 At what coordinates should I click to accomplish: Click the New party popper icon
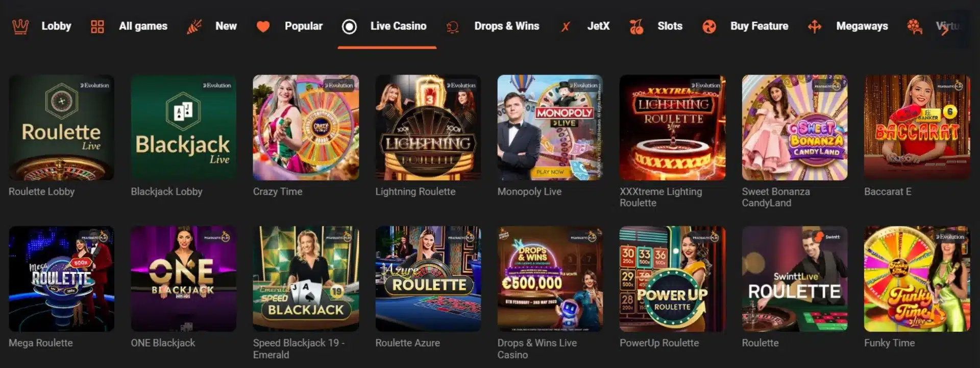(194, 27)
